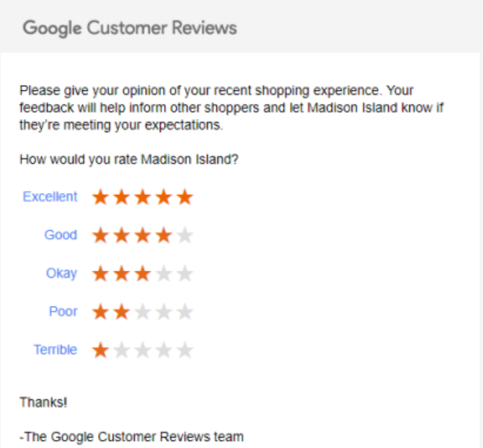Click last gray star in Poor row
The width and height of the screenshot is (483, 448).
185,312
